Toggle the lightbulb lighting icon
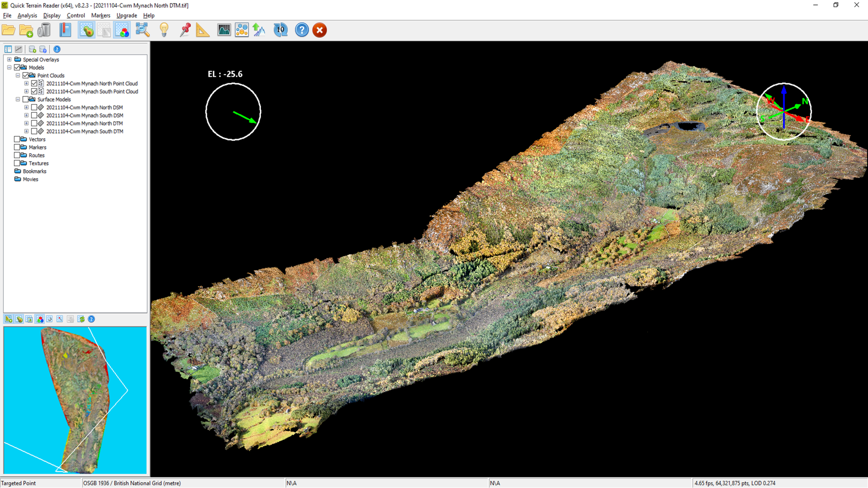This screenshot has height=488, width=868. coord(164,30)
